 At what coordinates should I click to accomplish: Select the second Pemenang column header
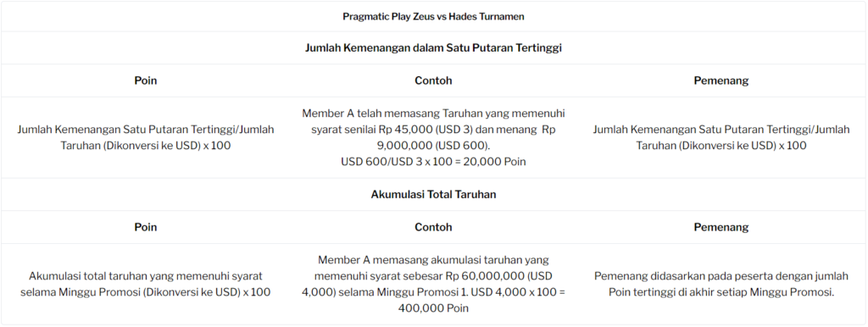(721, 227)
